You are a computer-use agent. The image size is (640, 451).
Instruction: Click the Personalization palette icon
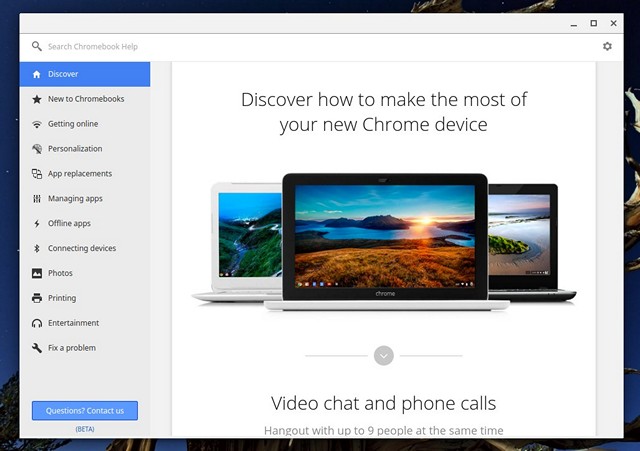click(x=37, y=149)
